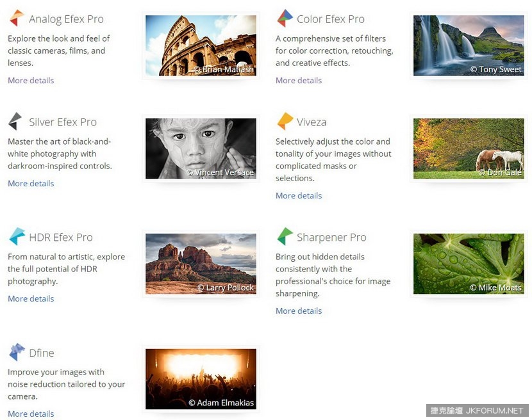Click the Analog Efex Pro heading
Screen dimensions: 532x420
(66, 19)
